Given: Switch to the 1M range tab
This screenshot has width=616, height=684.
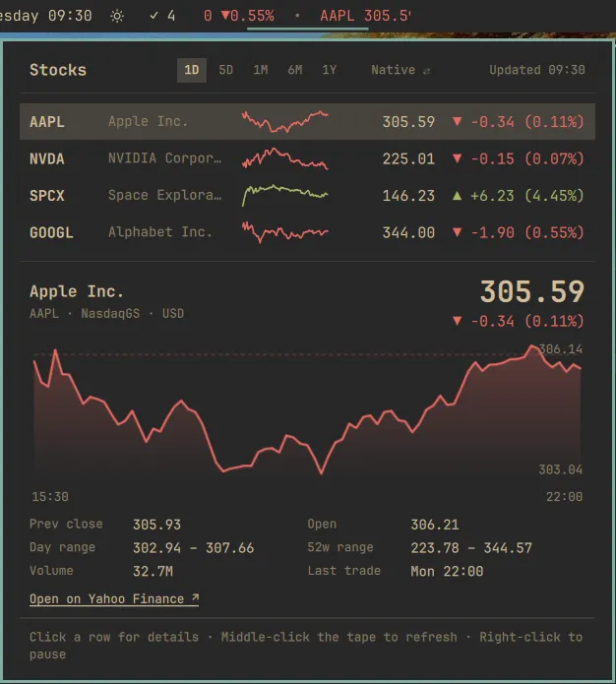Looking at the screenshot, I should 261,70.
